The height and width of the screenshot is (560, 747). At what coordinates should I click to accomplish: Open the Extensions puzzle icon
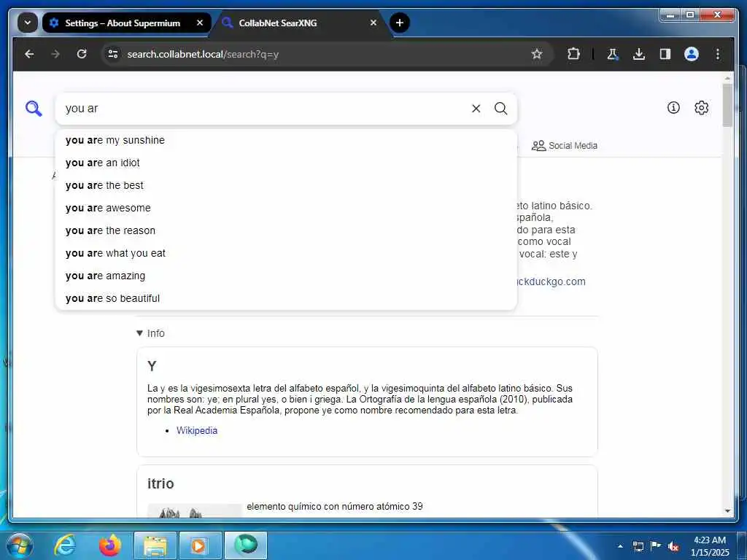coord(573,54)
